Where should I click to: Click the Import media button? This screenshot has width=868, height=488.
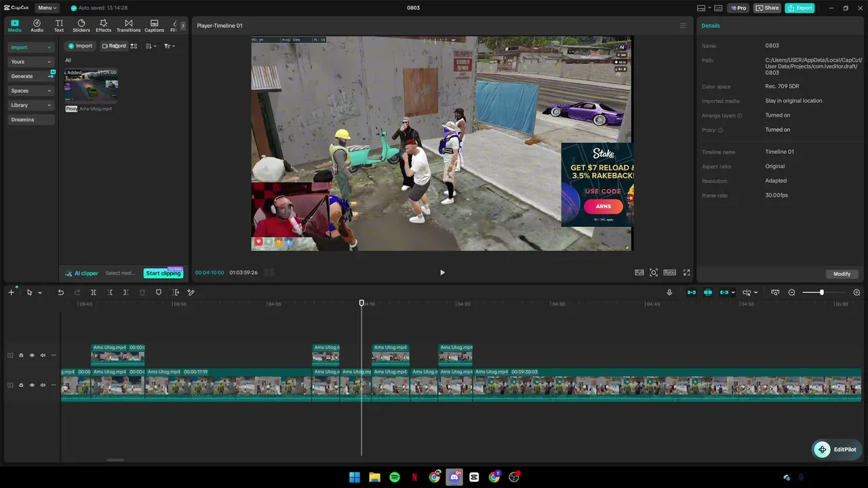click(x=79, y=46)
